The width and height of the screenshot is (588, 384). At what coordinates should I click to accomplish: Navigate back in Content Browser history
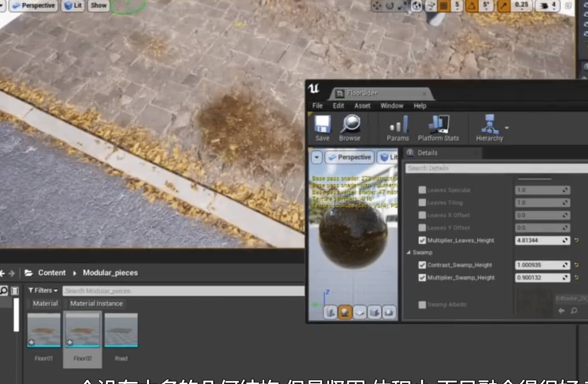(x=2, y=273)
